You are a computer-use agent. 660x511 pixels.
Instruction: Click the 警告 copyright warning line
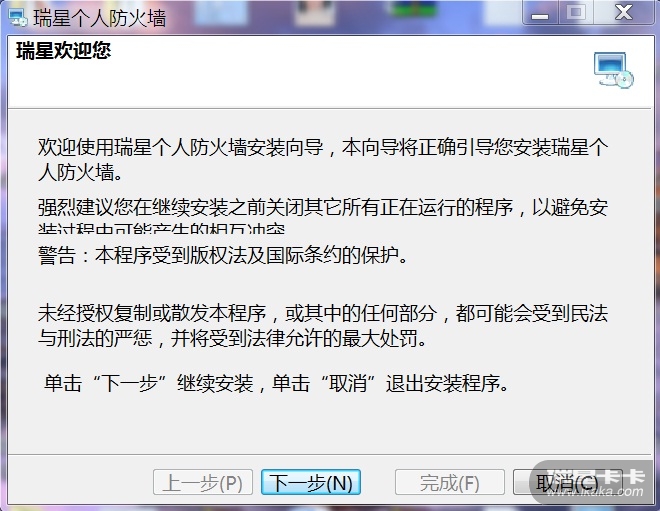(x=223, y=255)
